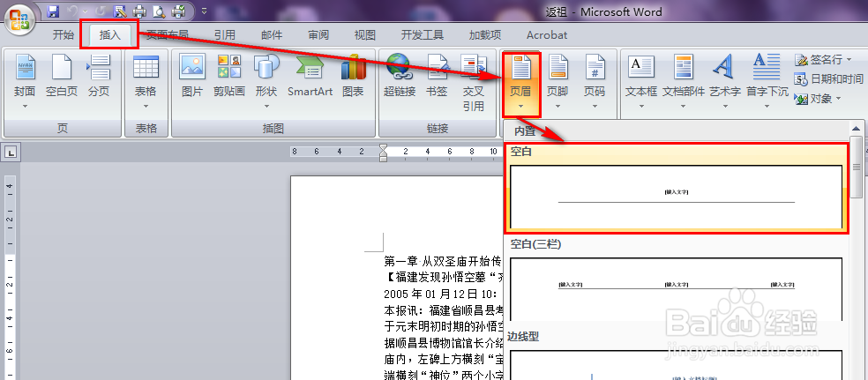Open the 形状 shapes gallery

tap(266, 83)
